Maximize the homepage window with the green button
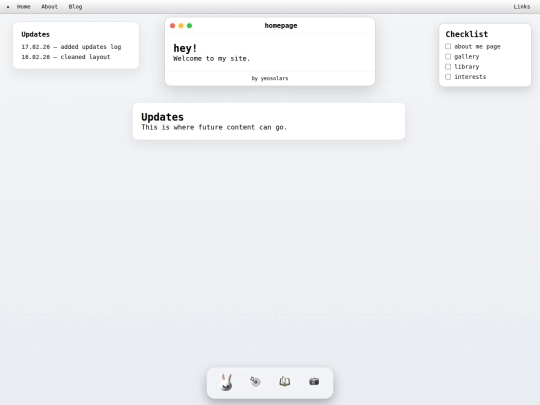 tap(189, 26)
